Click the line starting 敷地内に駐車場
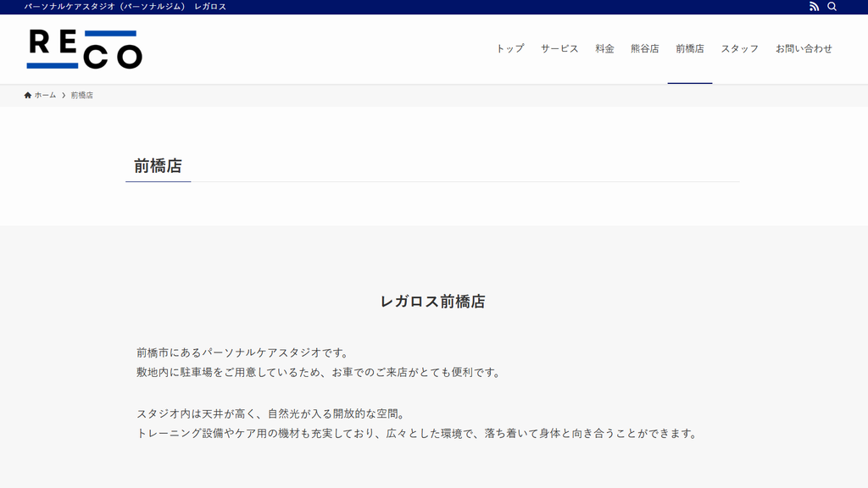The width and height of the screenshot is (868, 488). coord(320,373)
